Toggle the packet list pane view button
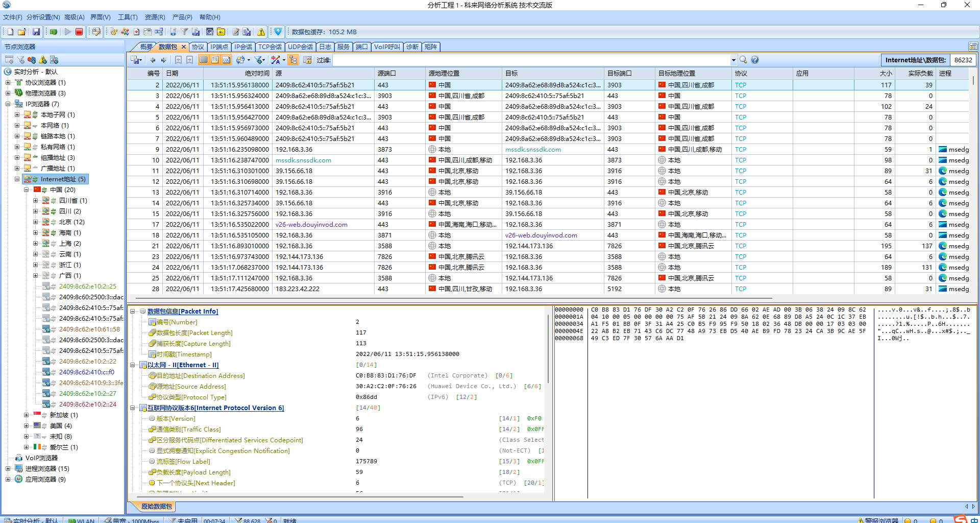 tap(203, 60)
